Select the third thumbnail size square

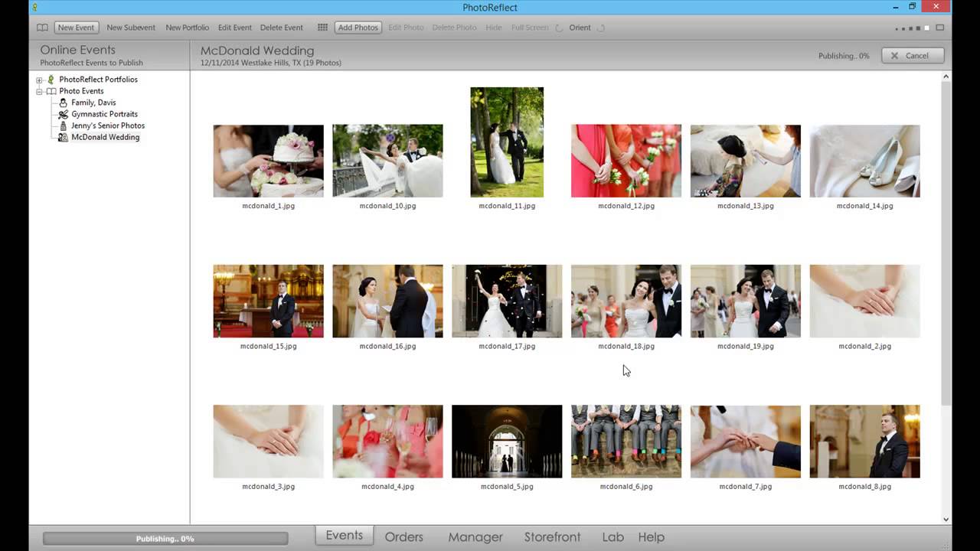point(910,28)
